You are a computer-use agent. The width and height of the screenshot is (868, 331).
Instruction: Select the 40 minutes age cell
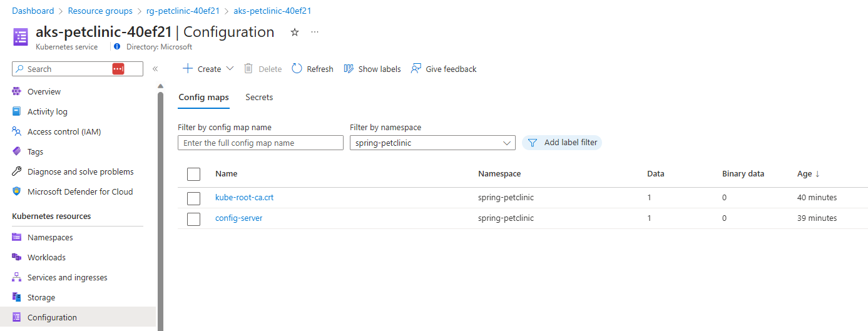(817, 197)
